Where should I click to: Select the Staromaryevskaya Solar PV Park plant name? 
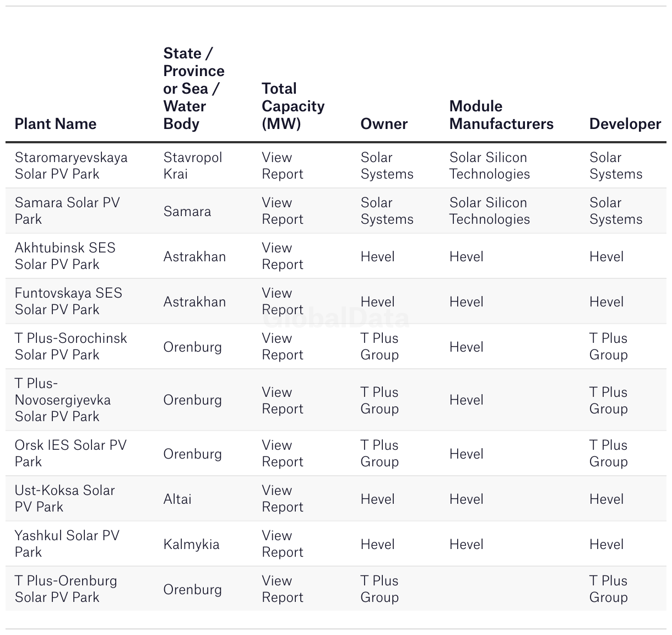pos(71,165)
